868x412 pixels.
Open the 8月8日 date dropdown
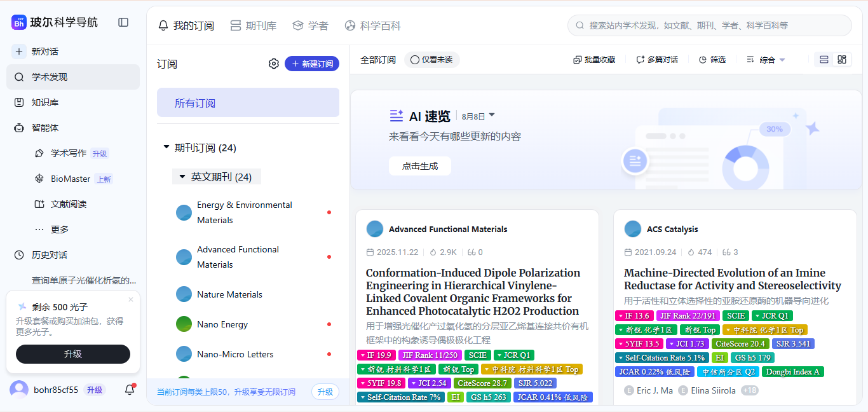click(x=478, y=116)
